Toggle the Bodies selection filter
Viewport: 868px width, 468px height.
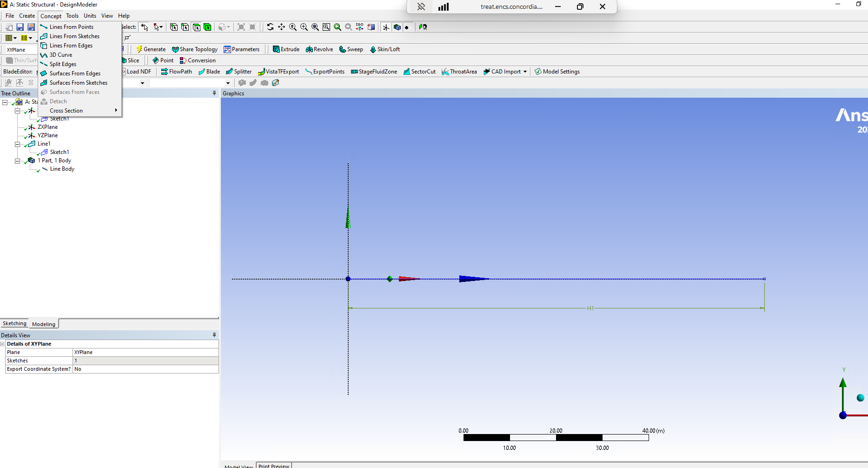(x=207, y=27)
